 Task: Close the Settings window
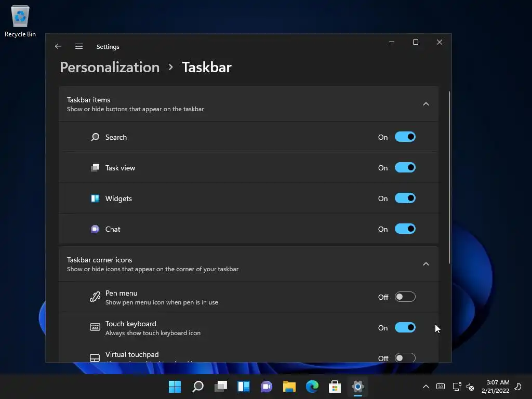(440, 42)
